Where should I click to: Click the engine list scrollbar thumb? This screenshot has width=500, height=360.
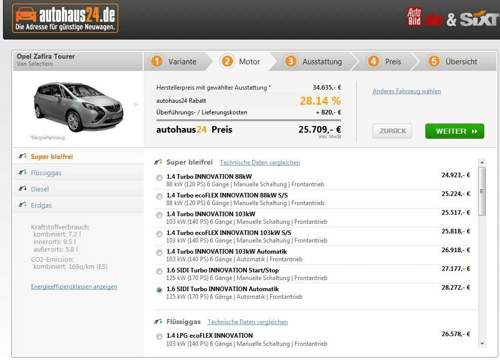point(482,191)
